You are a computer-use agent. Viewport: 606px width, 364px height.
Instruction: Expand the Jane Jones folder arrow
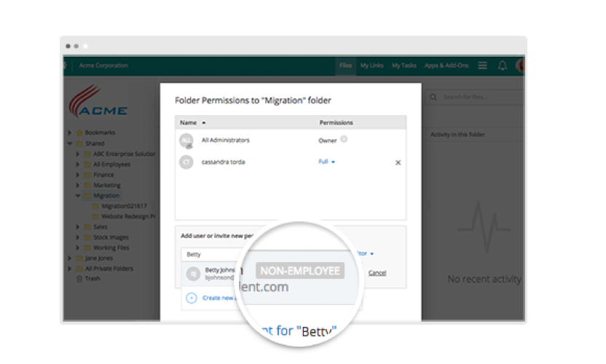(70, 258)
